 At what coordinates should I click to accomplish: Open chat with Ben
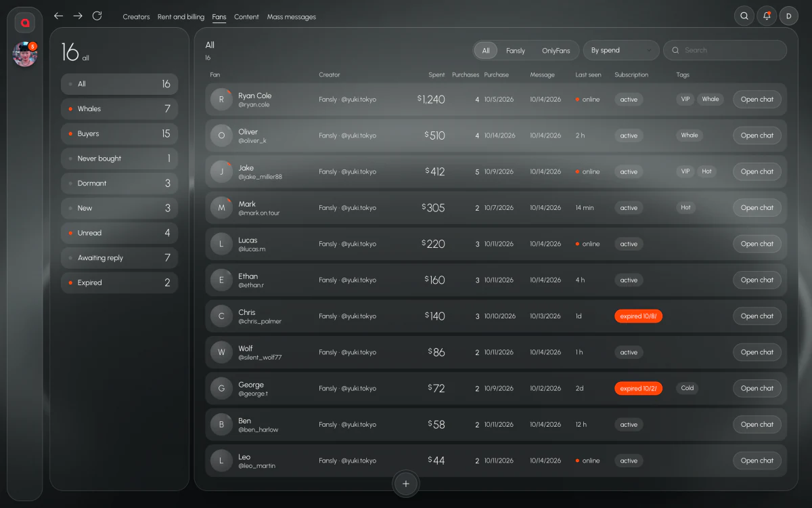tap(757, 425)
